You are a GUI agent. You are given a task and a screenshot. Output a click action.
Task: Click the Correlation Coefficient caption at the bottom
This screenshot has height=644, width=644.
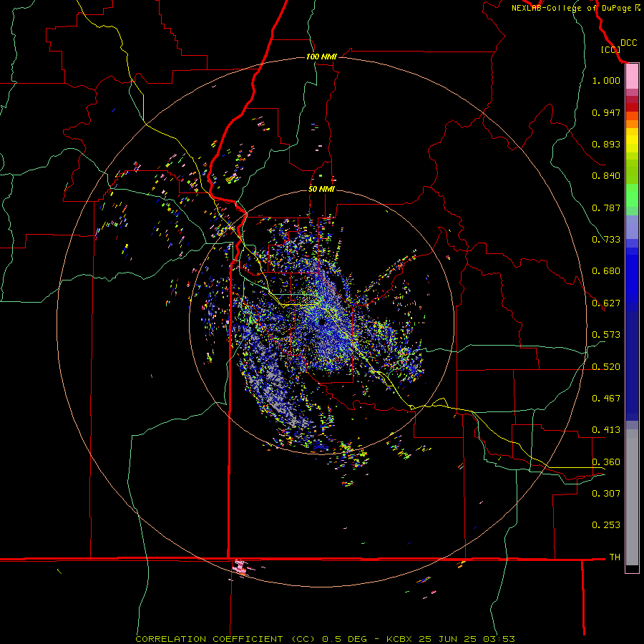pos(325,639)
